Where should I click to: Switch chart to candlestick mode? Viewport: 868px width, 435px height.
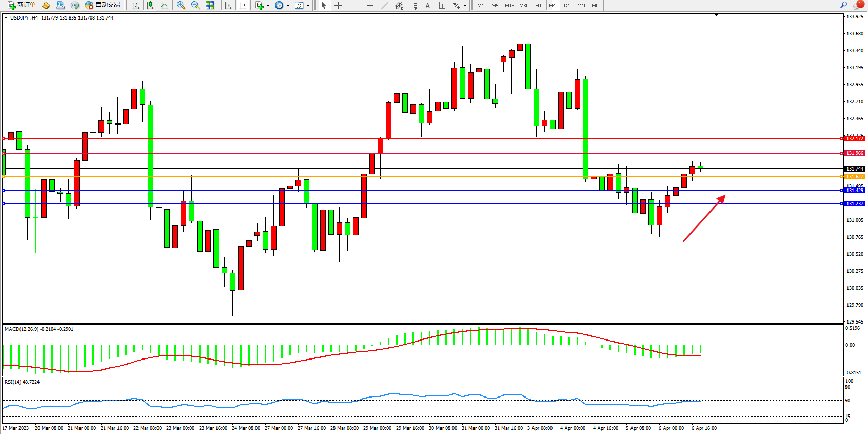coord(150,5)
